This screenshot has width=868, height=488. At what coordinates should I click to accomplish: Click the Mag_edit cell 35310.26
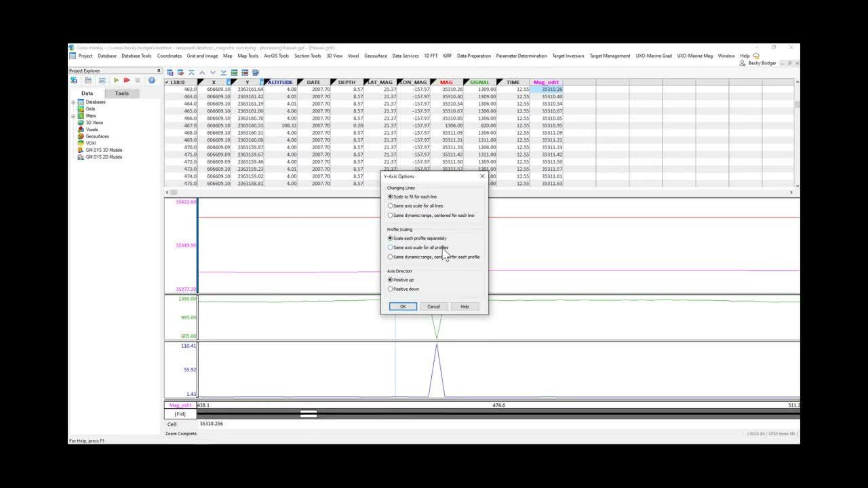pyautogui.click(x=547, y=89)
